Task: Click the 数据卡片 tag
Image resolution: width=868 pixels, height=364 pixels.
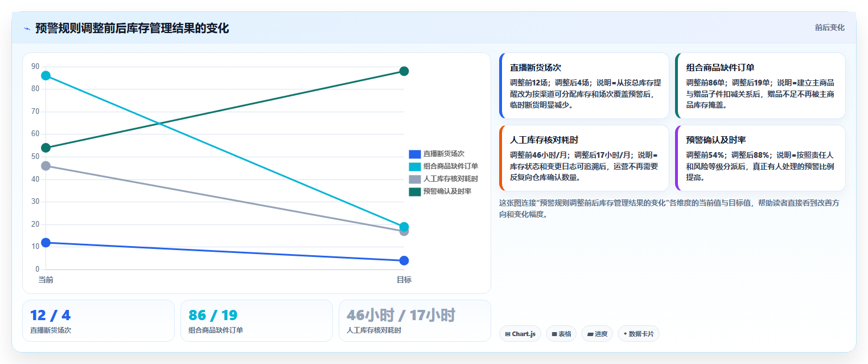Action: click(639, 334)
